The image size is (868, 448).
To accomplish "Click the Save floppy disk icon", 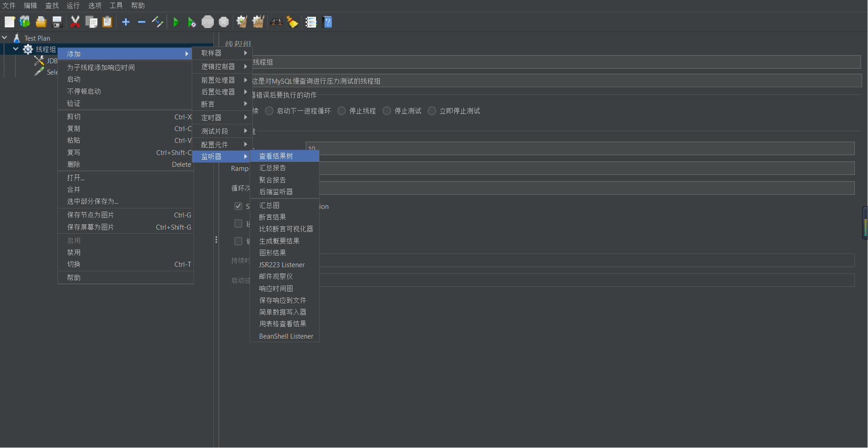I will coord(57,22).
